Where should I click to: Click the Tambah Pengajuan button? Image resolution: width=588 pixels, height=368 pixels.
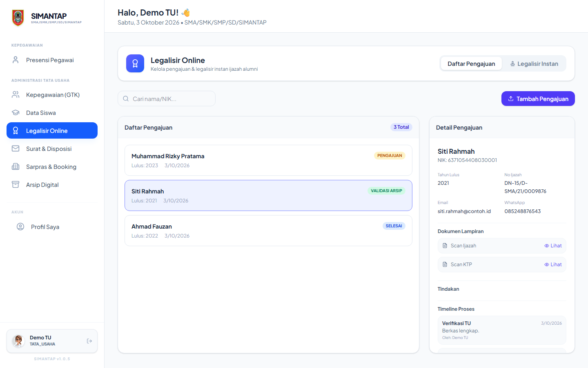coord(538,99)
